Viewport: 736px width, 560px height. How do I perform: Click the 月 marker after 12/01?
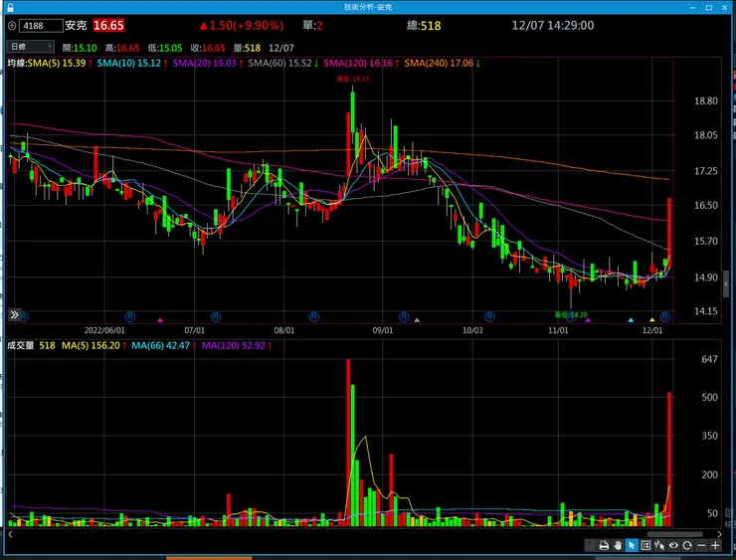[x=664, y=317]
